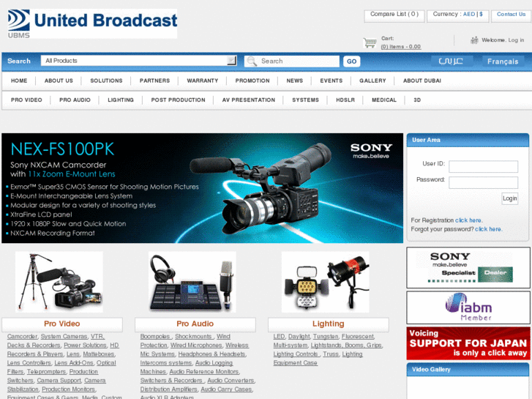
Task: Open GALLERY menu item
Action: (372, 81)
